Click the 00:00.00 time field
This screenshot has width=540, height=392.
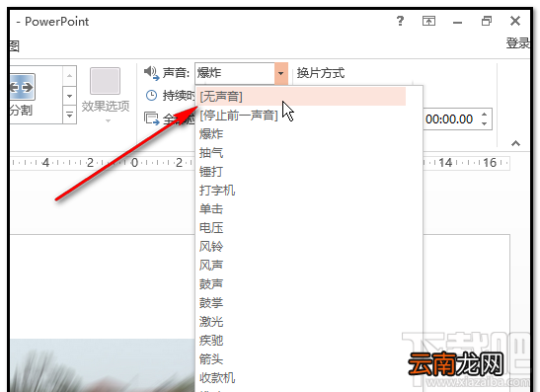point(450,119)
